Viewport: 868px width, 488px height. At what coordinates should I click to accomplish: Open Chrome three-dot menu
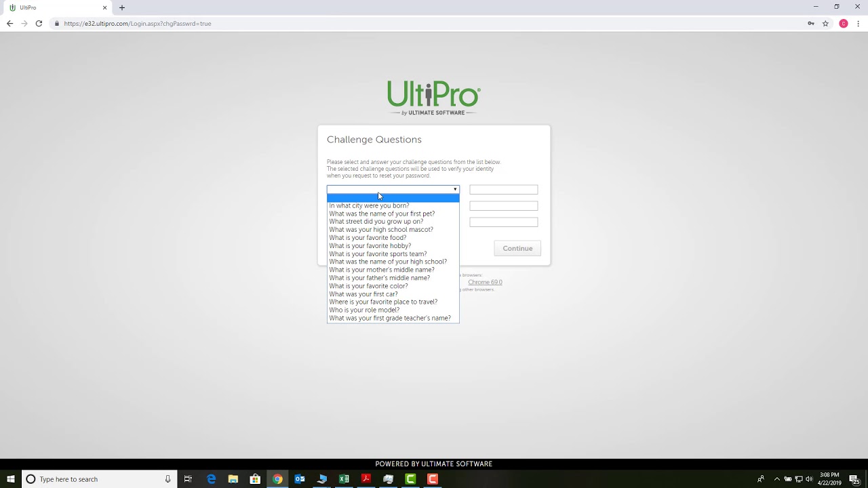[859, 23]
